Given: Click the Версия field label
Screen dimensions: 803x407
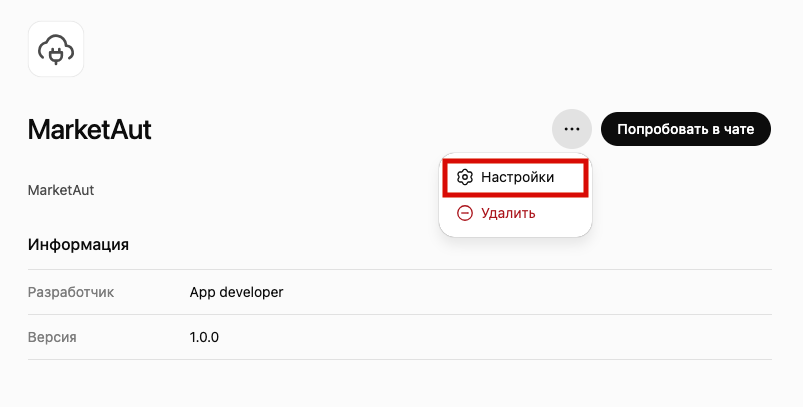Looking at the screenshot, I should [52, 337].
